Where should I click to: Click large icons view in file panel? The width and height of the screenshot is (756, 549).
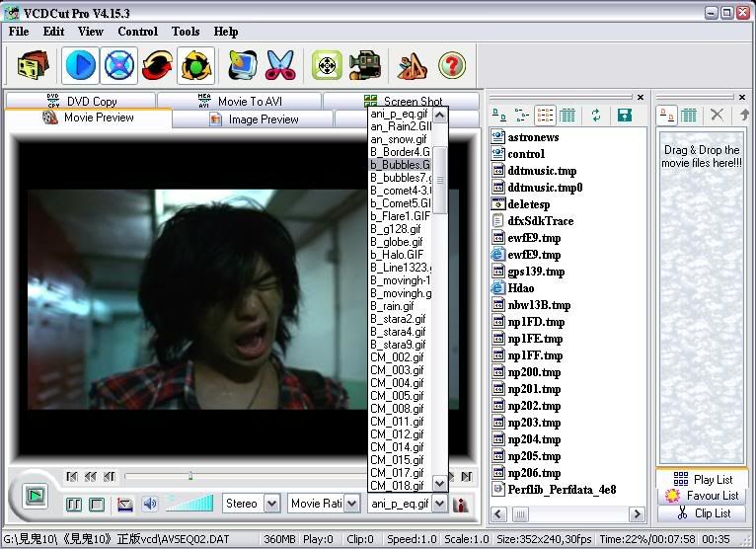point(499,116)
